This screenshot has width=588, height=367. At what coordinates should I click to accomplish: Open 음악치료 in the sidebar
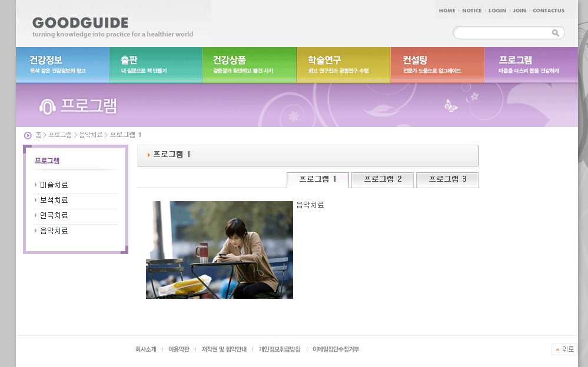pyautogui.click(x=54, y=231)
